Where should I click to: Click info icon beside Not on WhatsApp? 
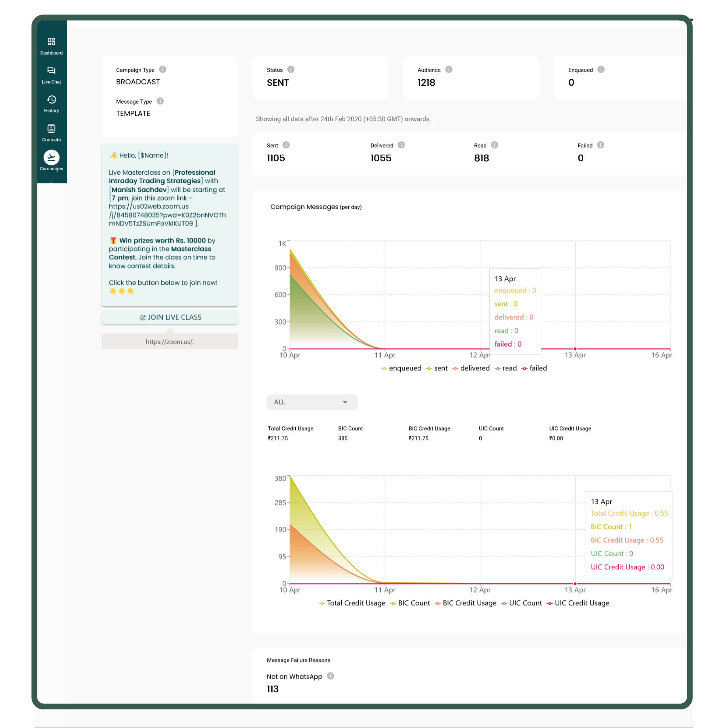330,676
